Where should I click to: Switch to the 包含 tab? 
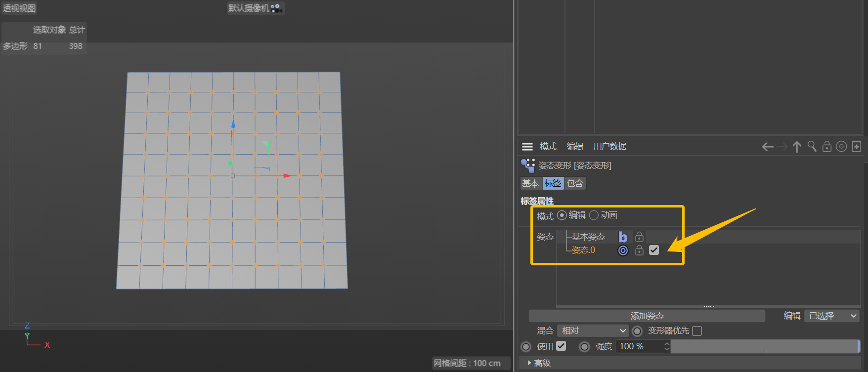coord(575,184)
